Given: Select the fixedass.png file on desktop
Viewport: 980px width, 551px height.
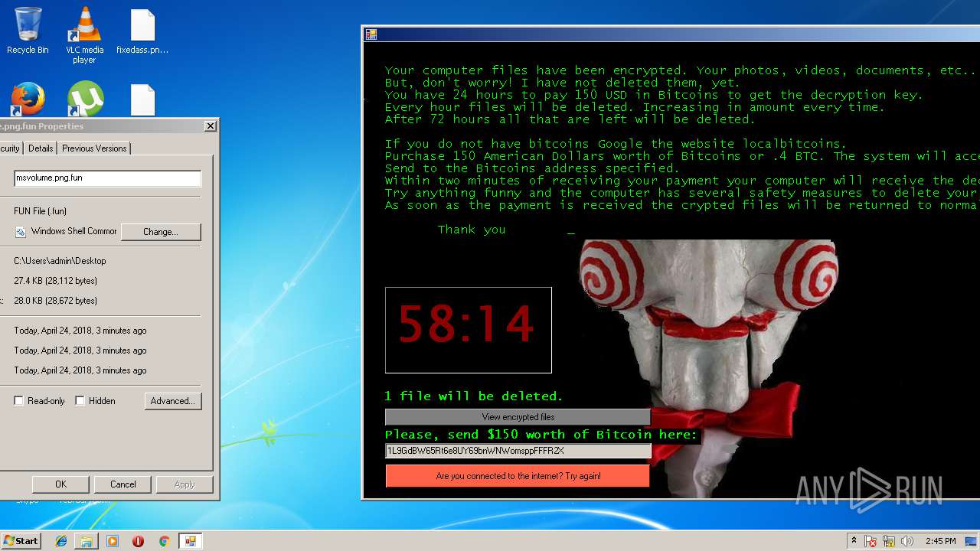Looking at the screenshot, I should (142, 32).
